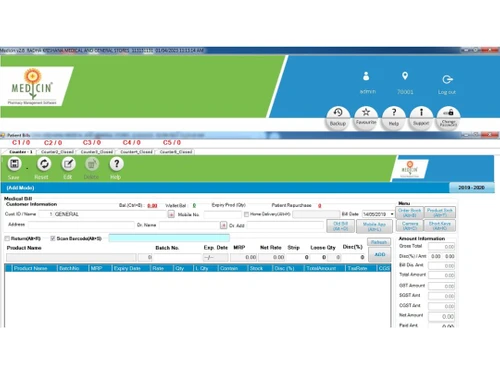Toggle the Scan Barcode (Alt+S) checkbox

53,239
